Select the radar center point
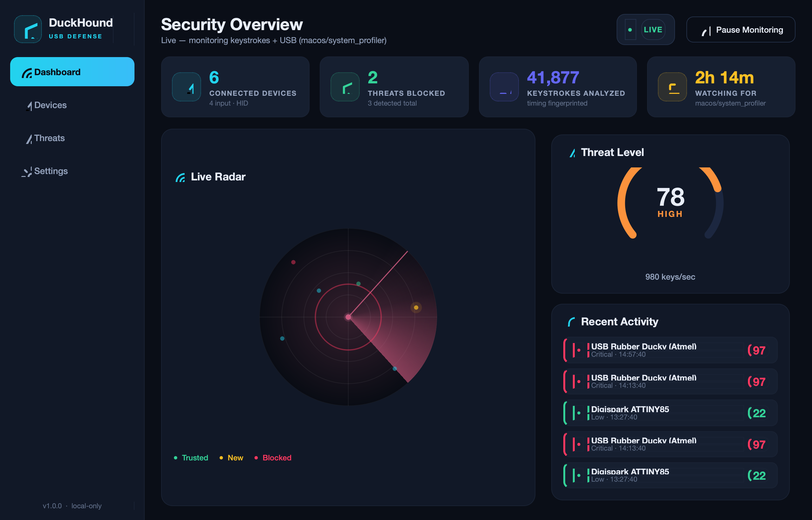This screenshot has width=812, height=520. (348, 317)
